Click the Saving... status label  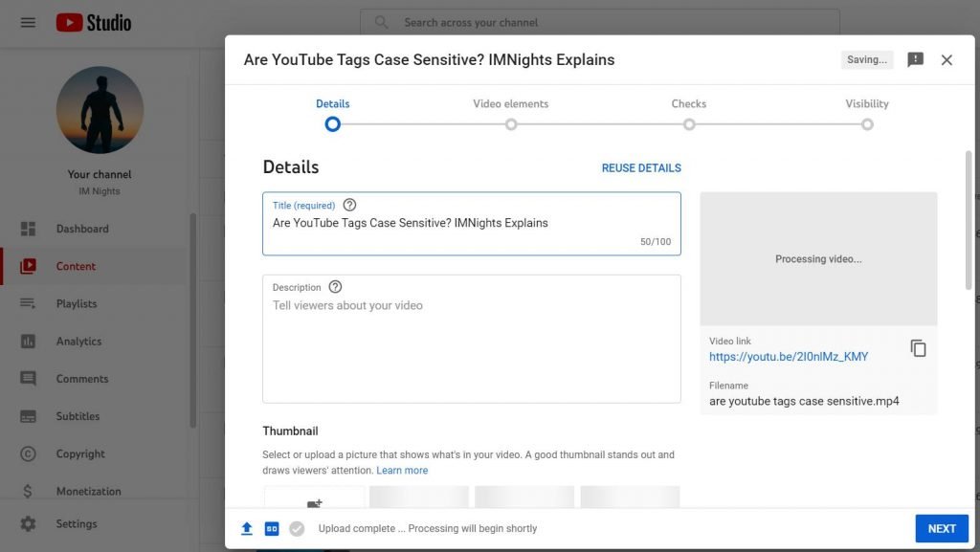(867, 59)
